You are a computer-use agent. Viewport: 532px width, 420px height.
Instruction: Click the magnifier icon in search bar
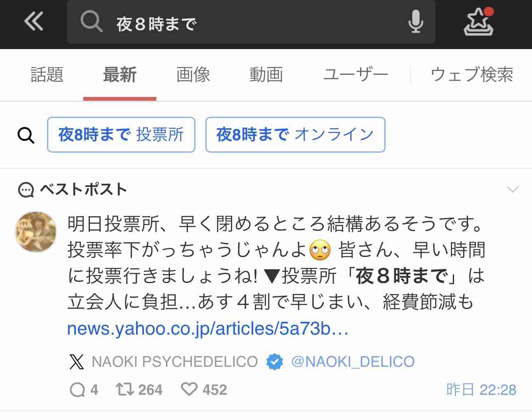pos(91,21)
